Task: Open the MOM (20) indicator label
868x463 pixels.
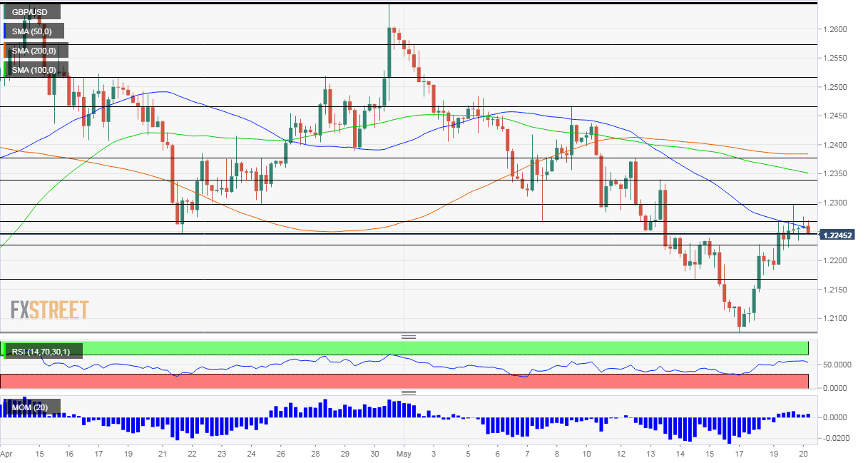Action: point(34,407)
